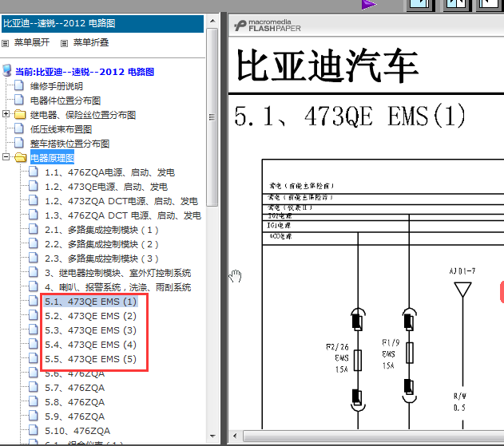This screenshot has width=504, height=446.
Task: Click the document icon for 整车搭铁位置分布图
Action: 19,143
